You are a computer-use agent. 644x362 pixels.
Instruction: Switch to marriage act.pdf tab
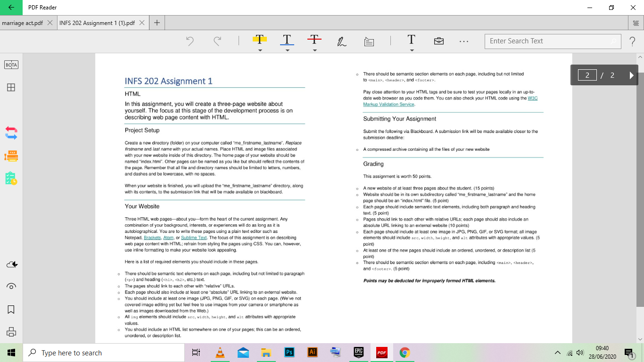tap(22, 23)
